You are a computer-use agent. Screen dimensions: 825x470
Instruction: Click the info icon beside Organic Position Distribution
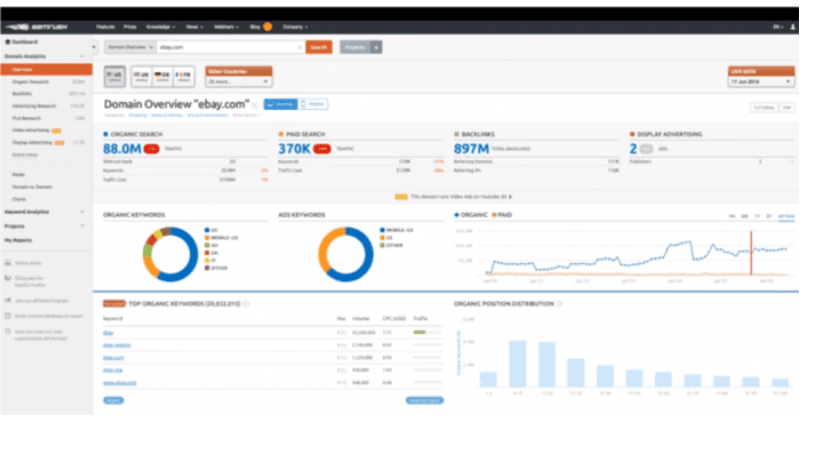(559, 304)
